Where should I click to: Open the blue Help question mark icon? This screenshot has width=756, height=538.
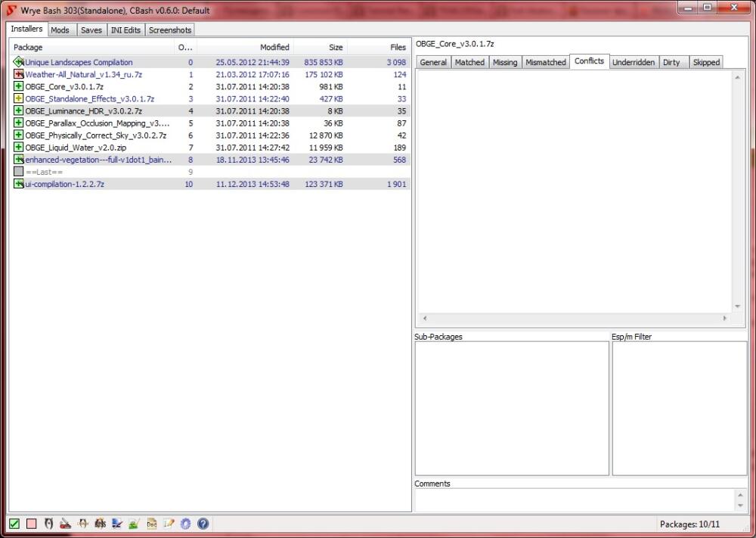203,524
